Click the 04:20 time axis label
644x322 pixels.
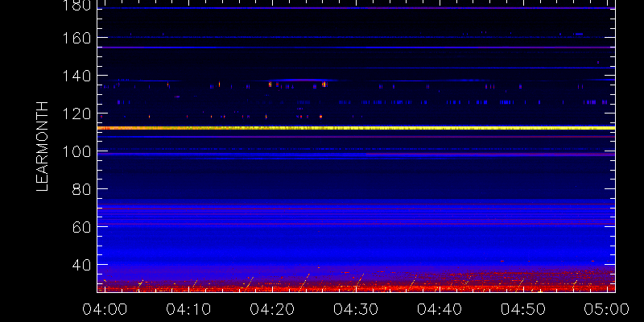(272, 309)
